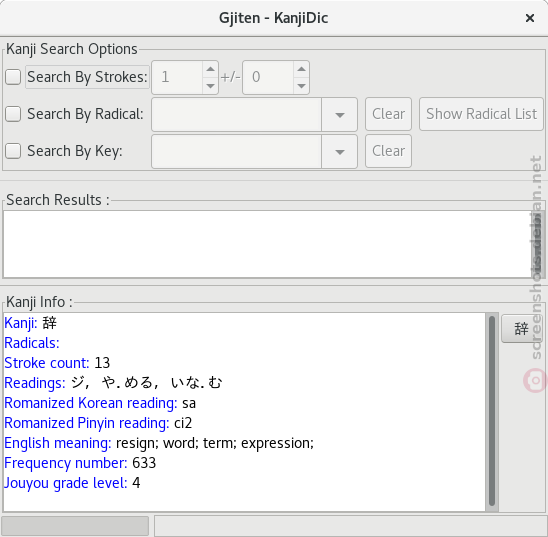Clear the radical search field
Image resolution: width=548 pixels, height=537 pixels.
388,114
